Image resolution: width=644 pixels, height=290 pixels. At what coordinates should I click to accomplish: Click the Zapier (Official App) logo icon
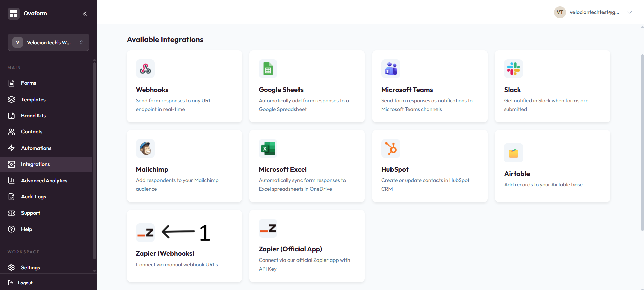[268, 228]
